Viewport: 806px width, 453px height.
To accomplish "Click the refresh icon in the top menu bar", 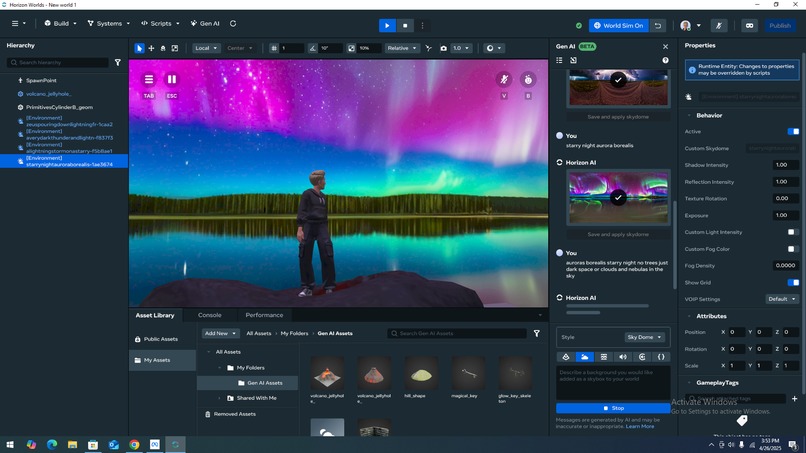I will pyautogui.click(x=233, y=24).
